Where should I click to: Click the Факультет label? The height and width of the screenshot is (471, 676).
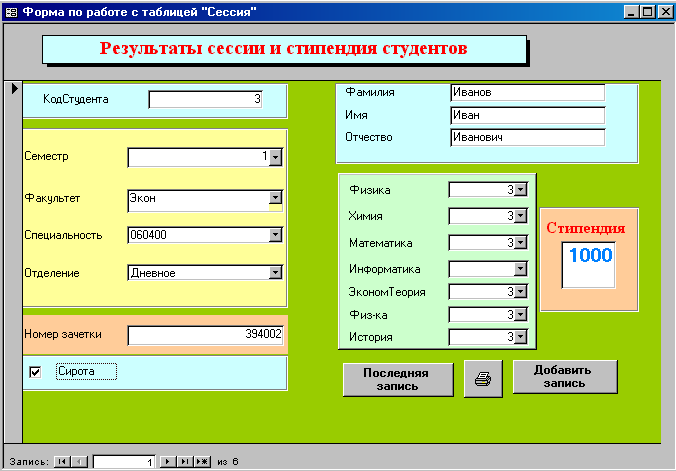coord(52,198)
